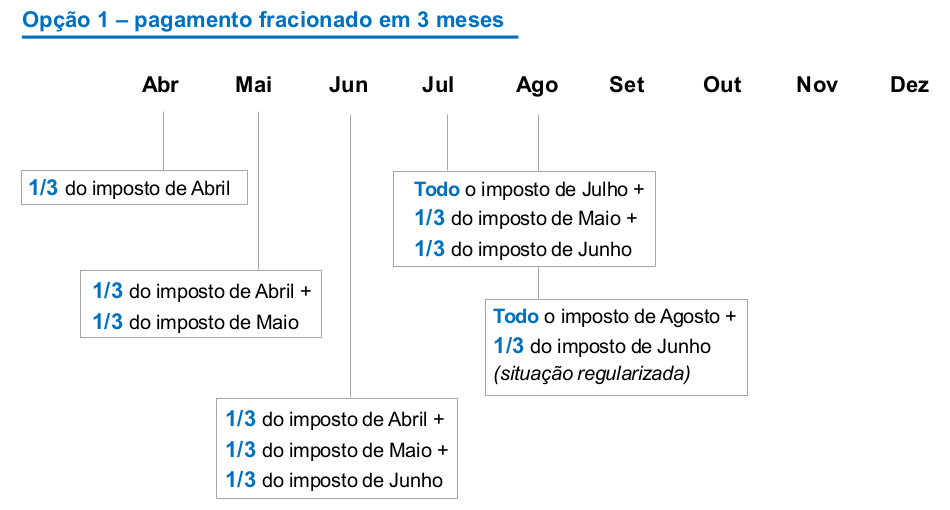The height and width of the screenshot is (510, 950).
Task: Select the '1/3 do imposto de Abril' box
Action: pos(135,188)
